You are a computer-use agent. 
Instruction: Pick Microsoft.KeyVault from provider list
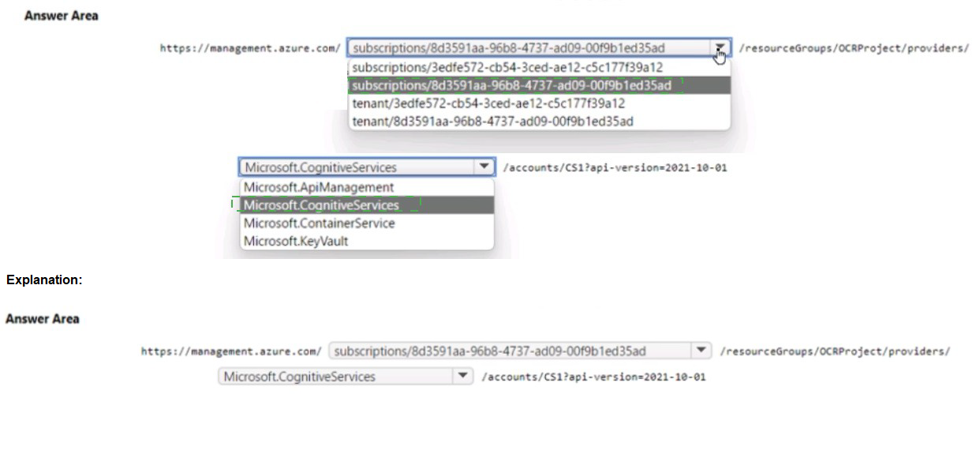click(296, 242)
